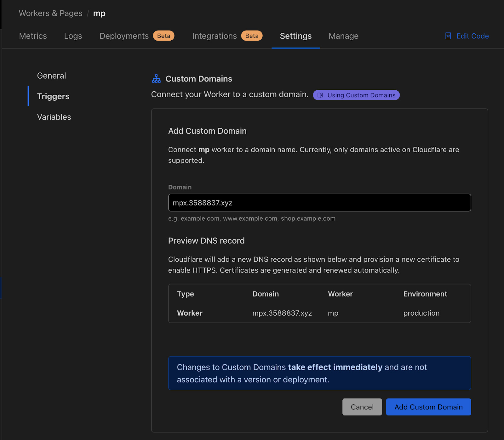Open the Using Custom Domains documentation link
The width and height of the screenshot is (504, 440).
click(x=356, y=95)
